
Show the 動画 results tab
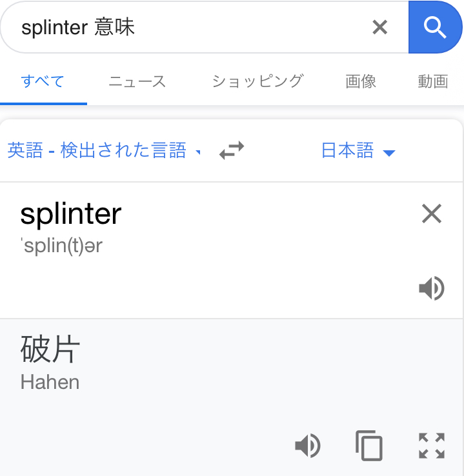tap(432, 81)
